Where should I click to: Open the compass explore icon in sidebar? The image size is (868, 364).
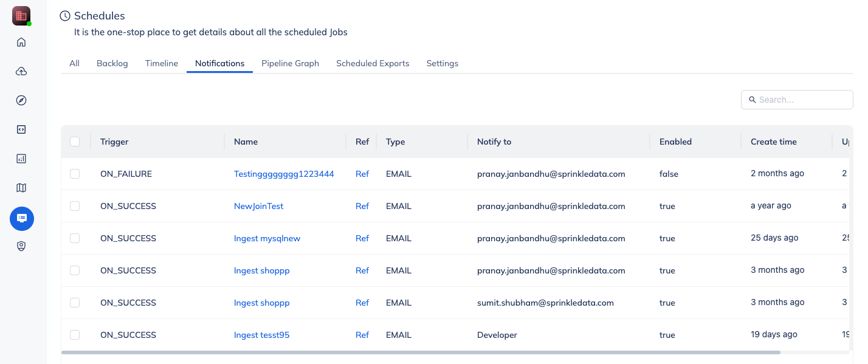[21, 100]
